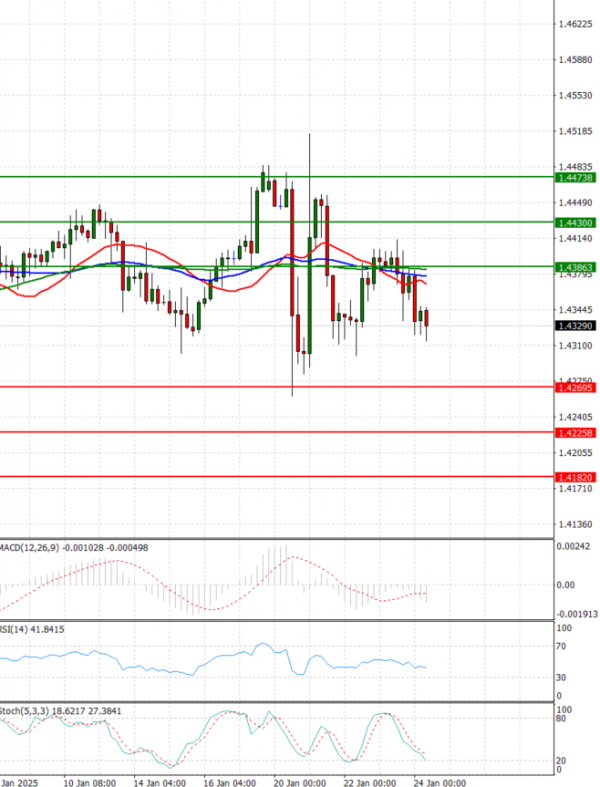Click the latest red candle on the chart
Image resolution: width=600 pixels, height=787 pixels.
[x=427, y=318]
